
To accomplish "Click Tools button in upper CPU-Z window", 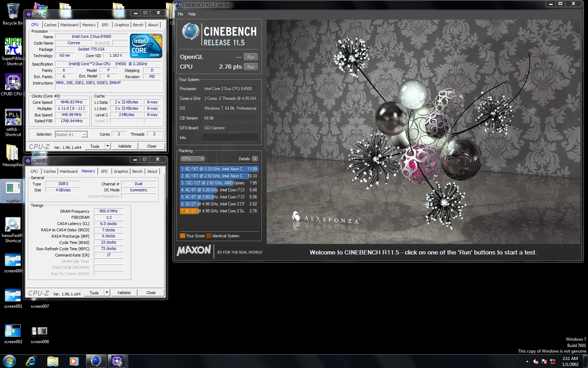I will pos(95,146).
